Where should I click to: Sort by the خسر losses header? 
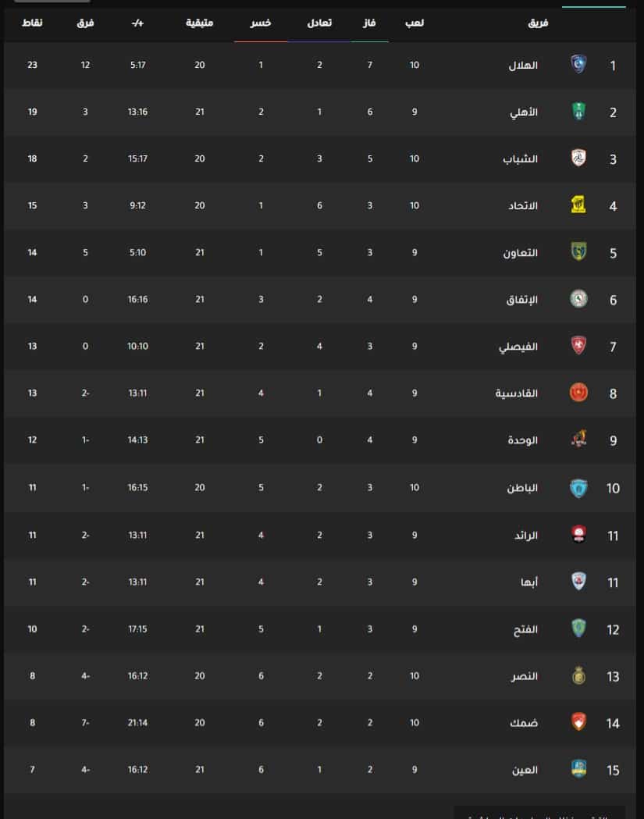(261, 23)
